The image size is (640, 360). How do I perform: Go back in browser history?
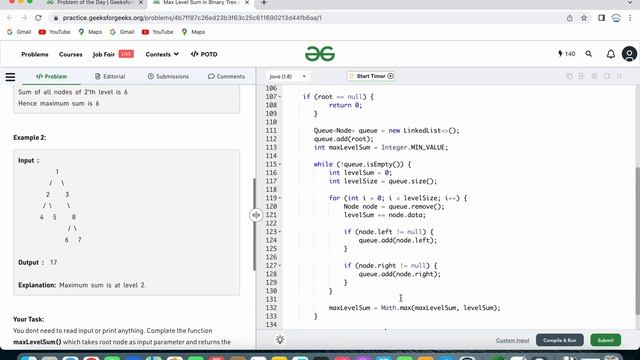(9, 18)
